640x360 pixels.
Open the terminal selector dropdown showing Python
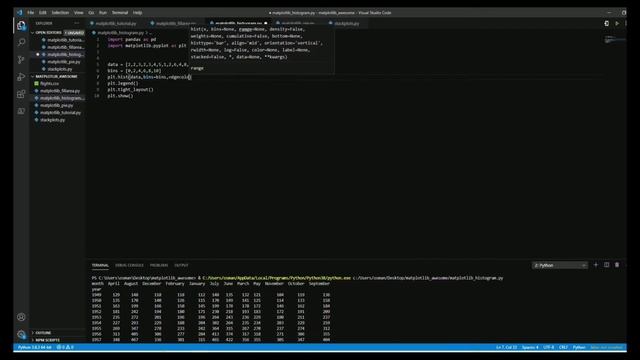tap(560, 265)
